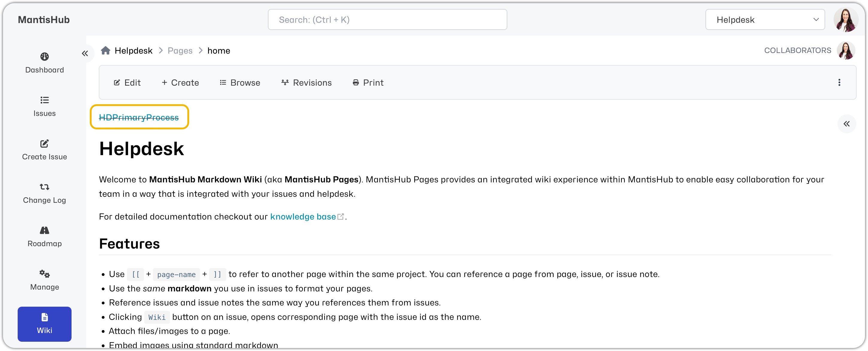Screen dimensions: 868x351
Task: Click the Helpdesk page heading
Action: 142,149
